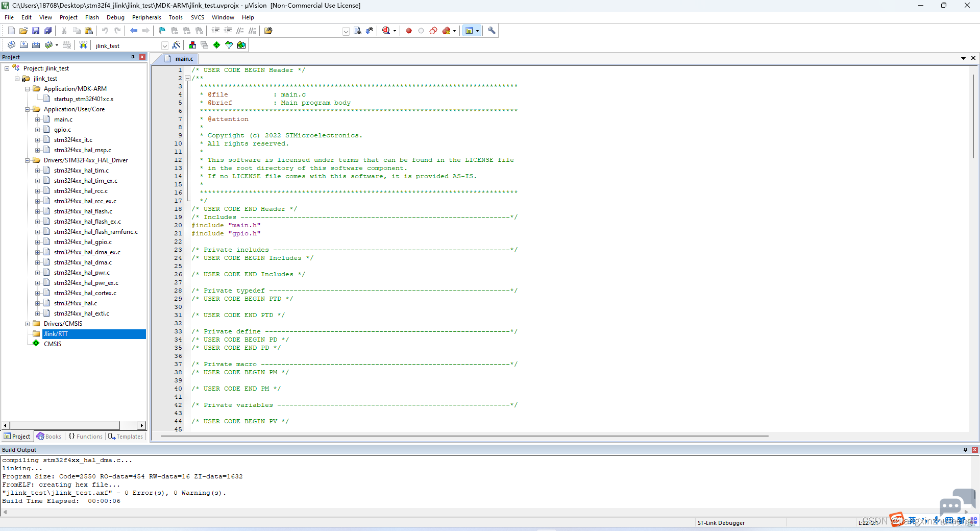Open the jlink_test target dropdown

click(x=164, y=45)
